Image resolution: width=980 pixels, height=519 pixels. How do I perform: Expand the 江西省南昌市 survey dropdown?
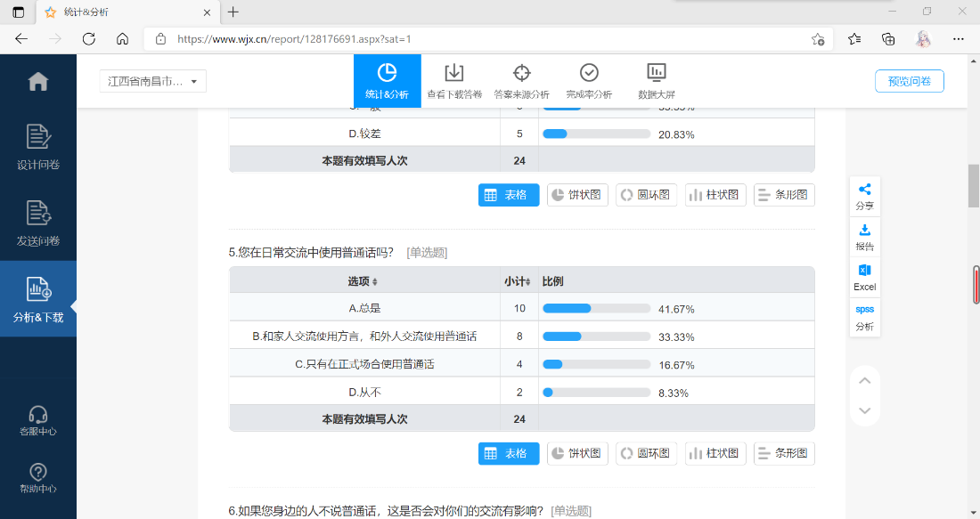[153, 81]
